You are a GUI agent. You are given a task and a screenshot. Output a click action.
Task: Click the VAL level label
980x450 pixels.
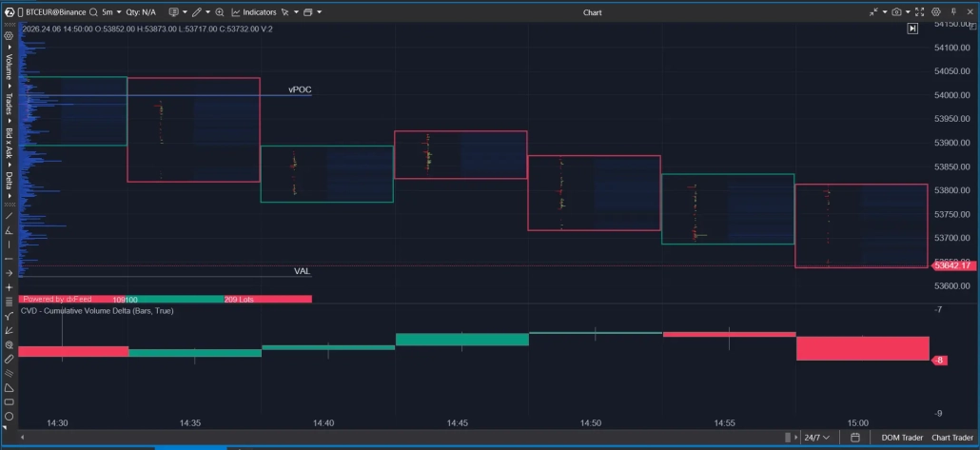[x=303, y=271]
